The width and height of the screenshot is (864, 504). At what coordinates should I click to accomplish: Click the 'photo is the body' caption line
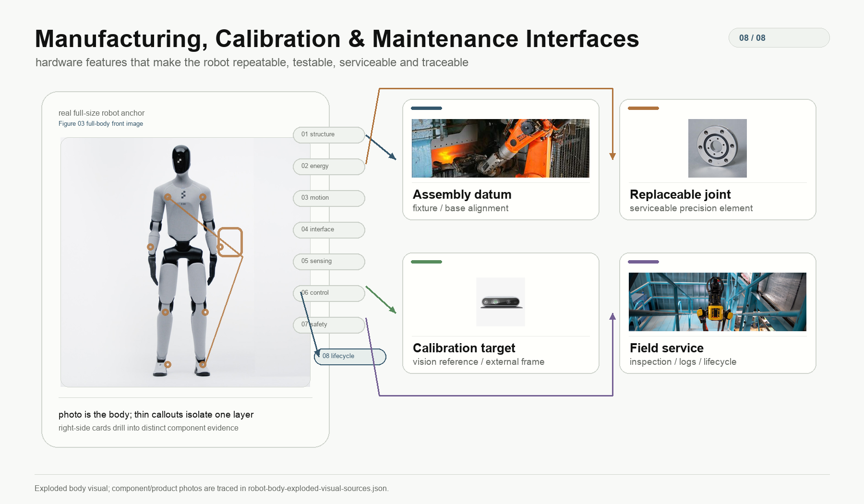156,415
